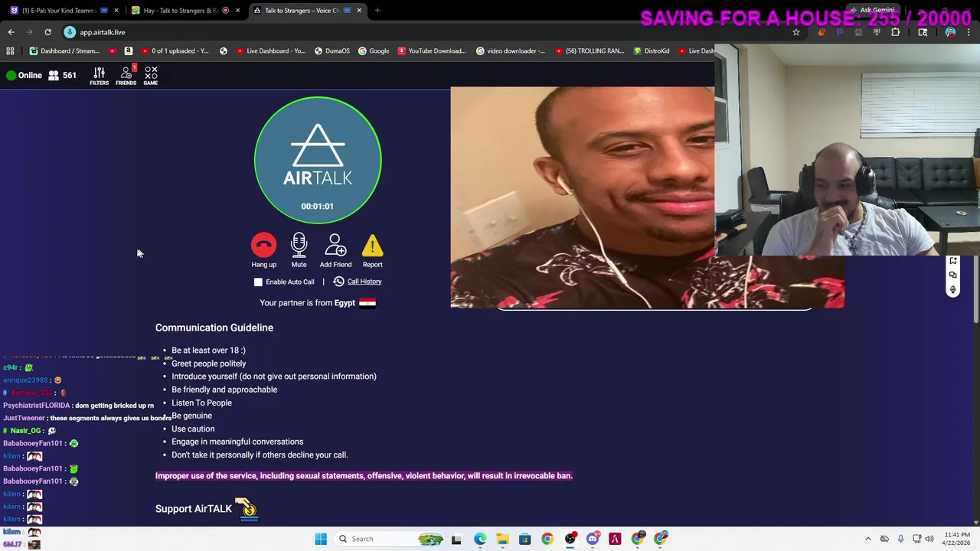This screenshot has height=551, width=980.
Task: Open the Windows Start menu
Action: pyautogui.click(x=321, y=539)
